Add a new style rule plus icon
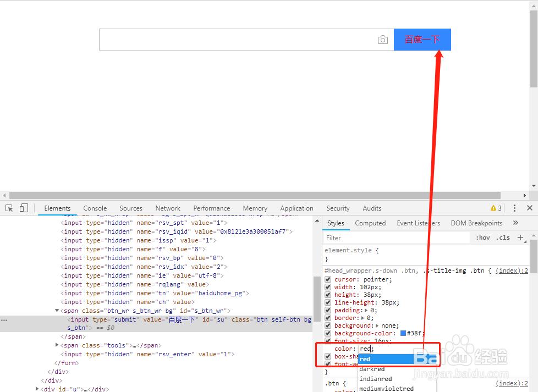This screenshot has height=392, width=538. tap(521, 238)
